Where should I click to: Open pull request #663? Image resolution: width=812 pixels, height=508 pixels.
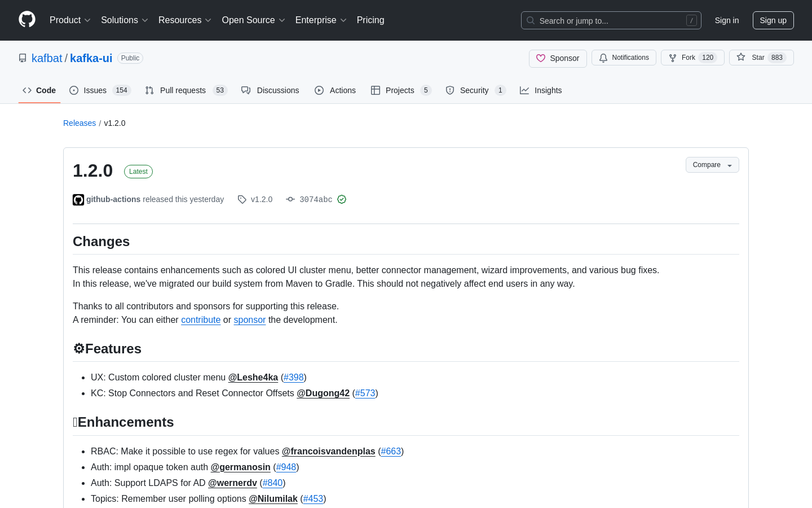coord(391,451)
